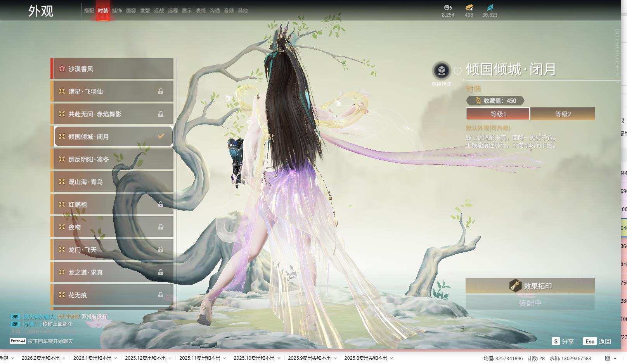Open the 挂饰 accessories tab
The image size is (627, 364).
[x=117, y=11]
